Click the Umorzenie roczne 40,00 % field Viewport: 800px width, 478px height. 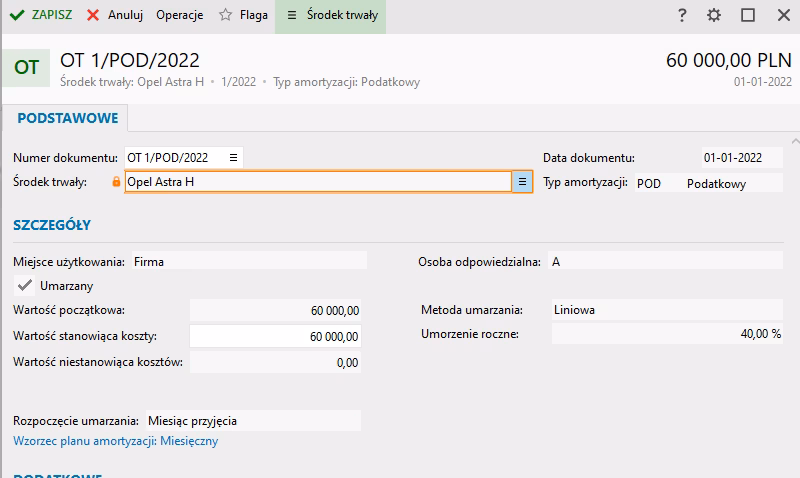coord(667,334)
